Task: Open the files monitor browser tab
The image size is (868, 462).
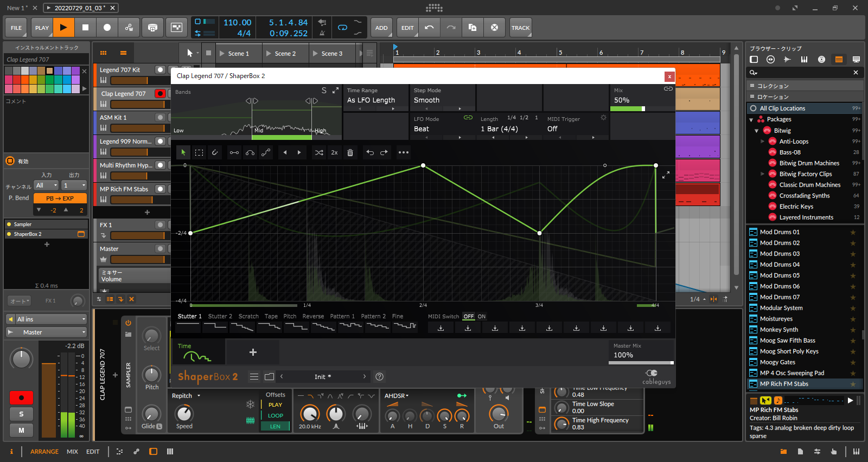Action: coord(856,59)
